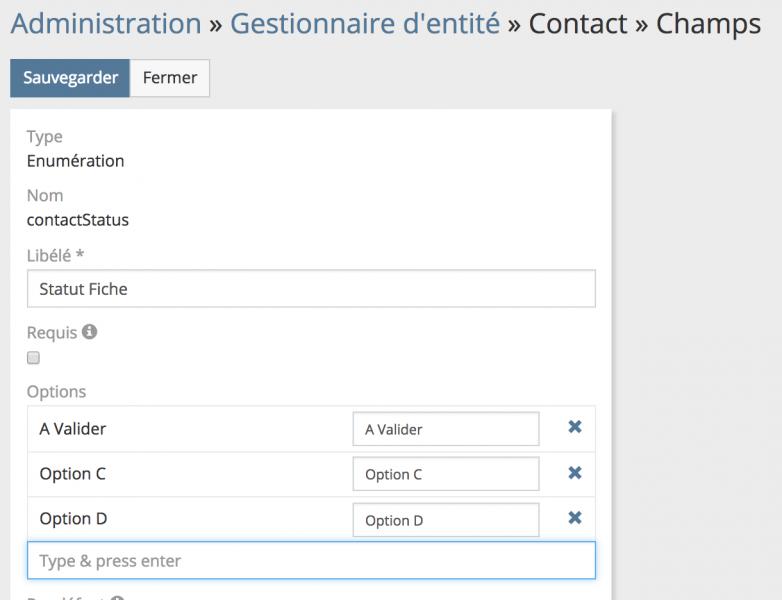Go to the Administration breadcrumb link
The height and width of the screenshot is (600, 782).
click(x=106, y=24)
